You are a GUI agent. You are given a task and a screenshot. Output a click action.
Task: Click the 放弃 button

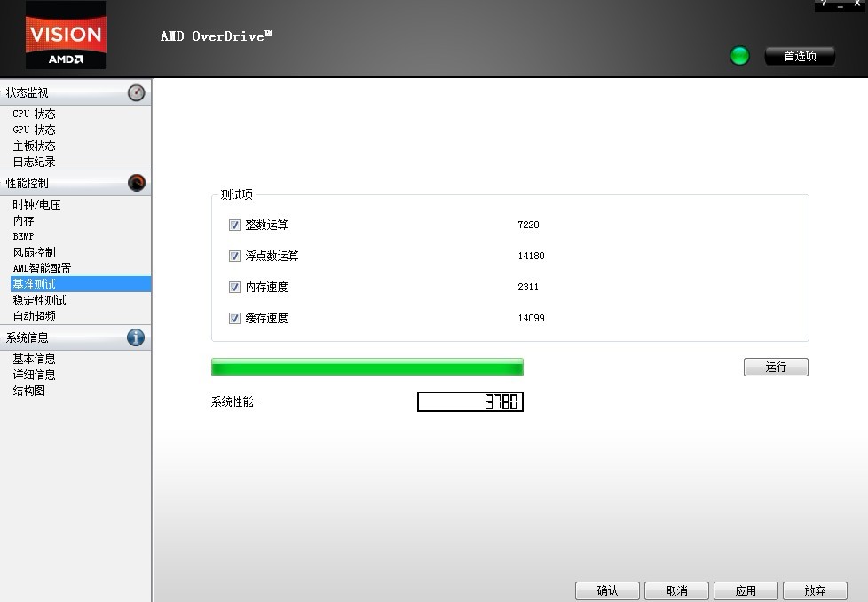(815, 590)
